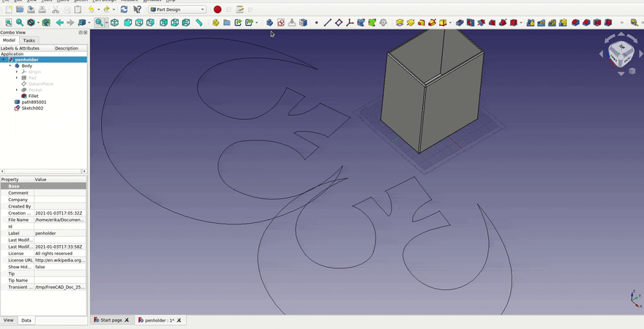The image size is (644, 329).
Task: Set the Top view cube icon
Action: [139, 23]
